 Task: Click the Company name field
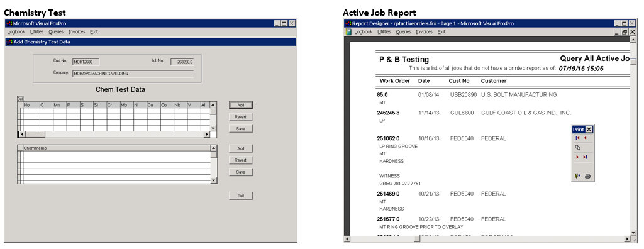point(133,74)
